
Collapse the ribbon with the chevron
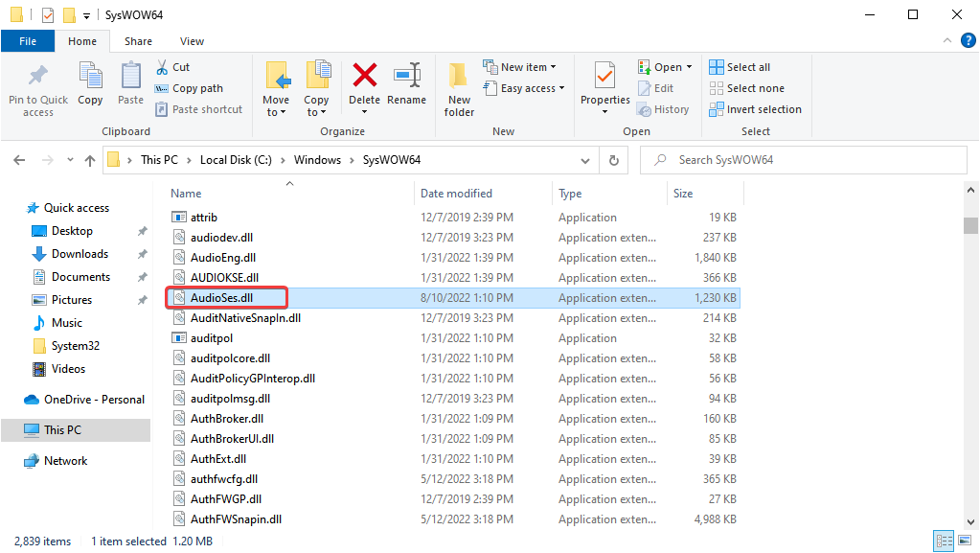[x=947, y=40]
